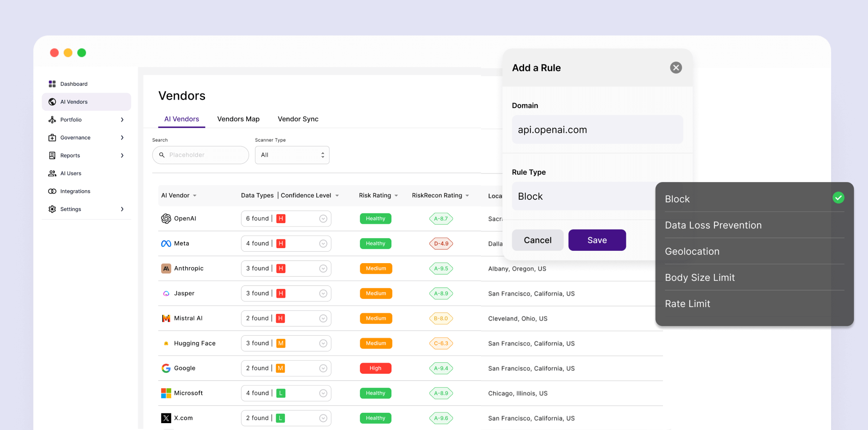Click the search magnifier icon
This screenshot has width=868, height=430.
[x=162, y=155]
